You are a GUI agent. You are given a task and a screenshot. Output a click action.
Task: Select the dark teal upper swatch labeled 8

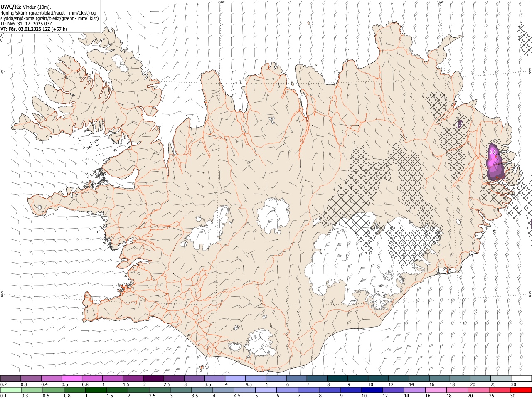337,378
